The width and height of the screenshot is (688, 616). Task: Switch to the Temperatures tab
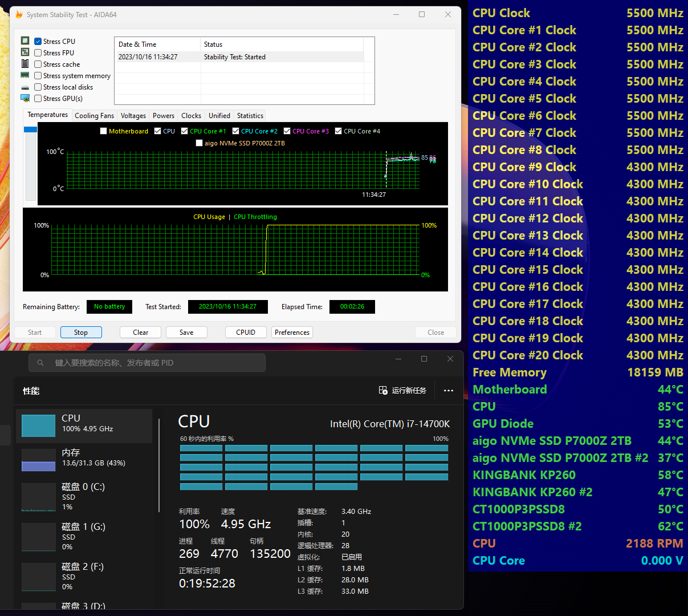tap(47, 115)
